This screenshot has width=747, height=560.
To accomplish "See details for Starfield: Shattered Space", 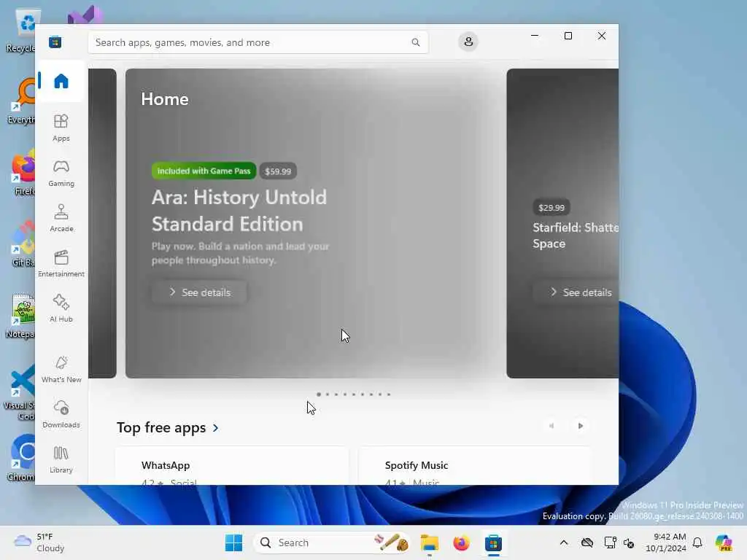I will pyautogui.click(x=576, y=292).
